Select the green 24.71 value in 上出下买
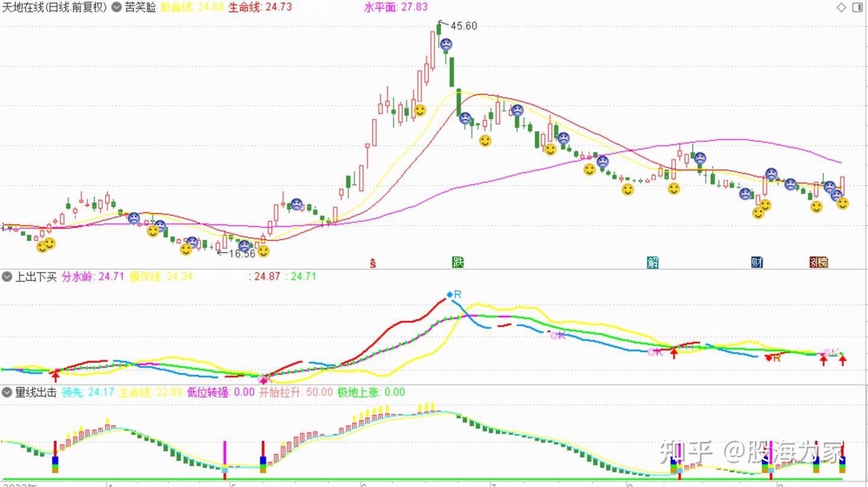Screen dimensions: 868x487 [x=301, y=277]
